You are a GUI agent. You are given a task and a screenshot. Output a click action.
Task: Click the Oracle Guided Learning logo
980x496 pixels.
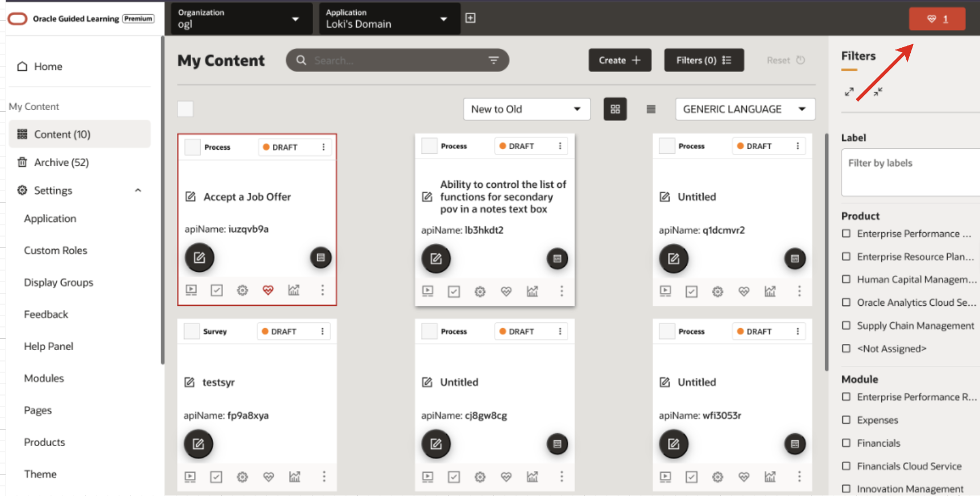81,19
